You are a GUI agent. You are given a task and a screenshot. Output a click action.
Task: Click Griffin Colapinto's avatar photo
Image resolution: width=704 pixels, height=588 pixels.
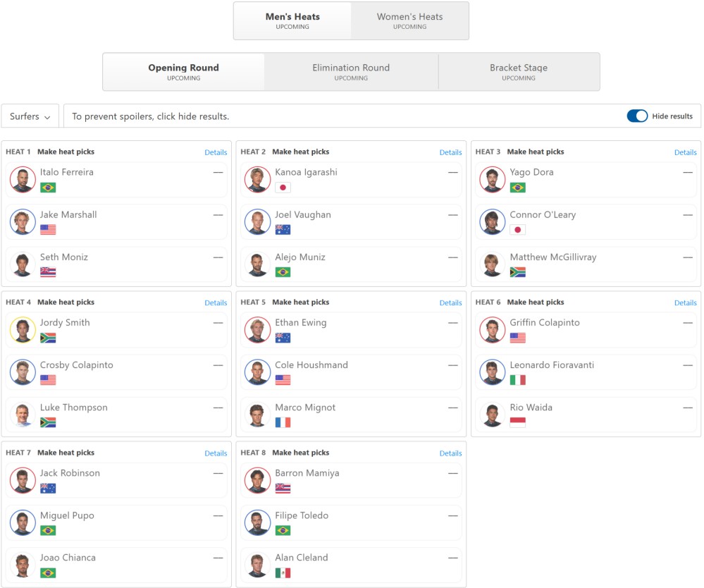pyautogui.click(x=493, y=330)
